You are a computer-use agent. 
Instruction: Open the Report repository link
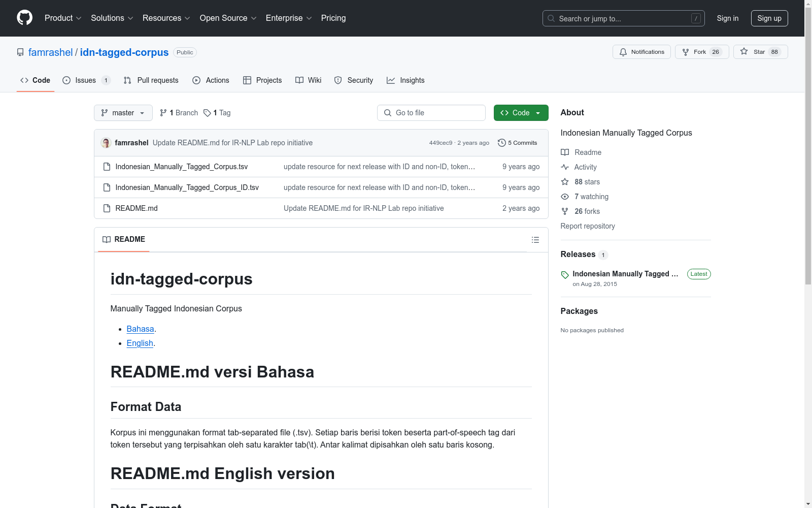click(x=588, y=226)
